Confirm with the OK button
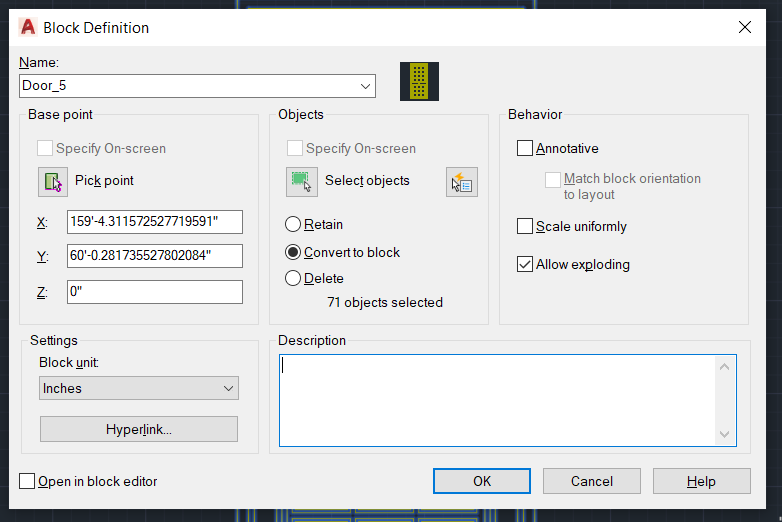The width and height of the screenshot is (782, 522). point(482,481)
